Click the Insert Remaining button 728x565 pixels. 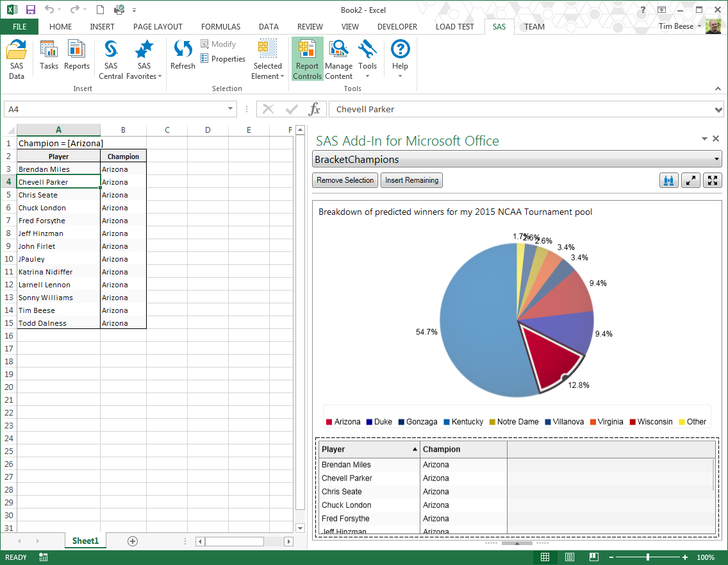click(411, 180)
